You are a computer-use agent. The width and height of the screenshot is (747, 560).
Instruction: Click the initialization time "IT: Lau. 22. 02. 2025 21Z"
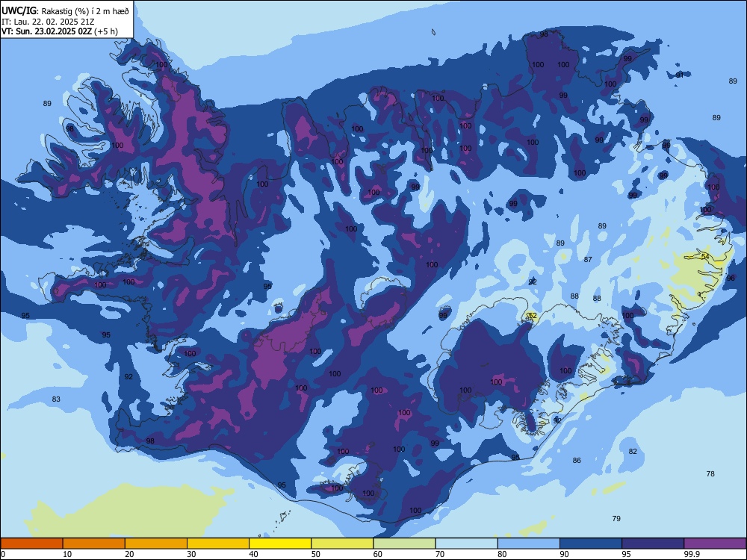(48, 22)
